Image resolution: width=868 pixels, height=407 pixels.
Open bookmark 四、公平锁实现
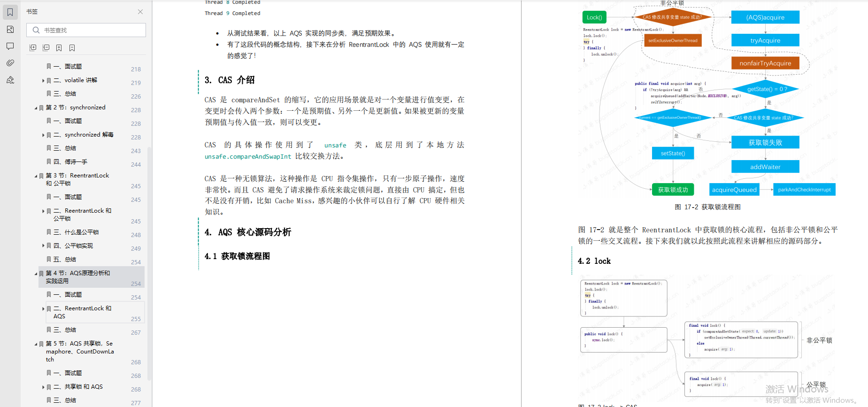coord(73,246)
